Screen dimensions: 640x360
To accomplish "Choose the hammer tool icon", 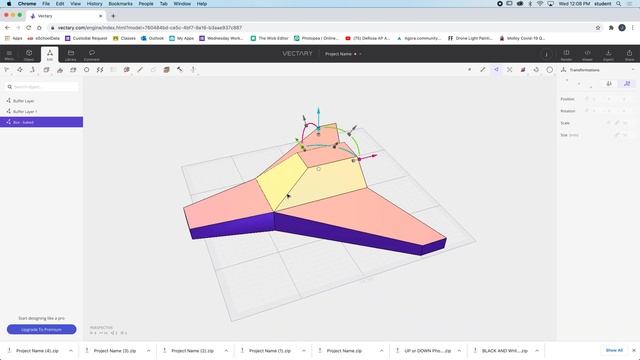I will coord(180,70).
